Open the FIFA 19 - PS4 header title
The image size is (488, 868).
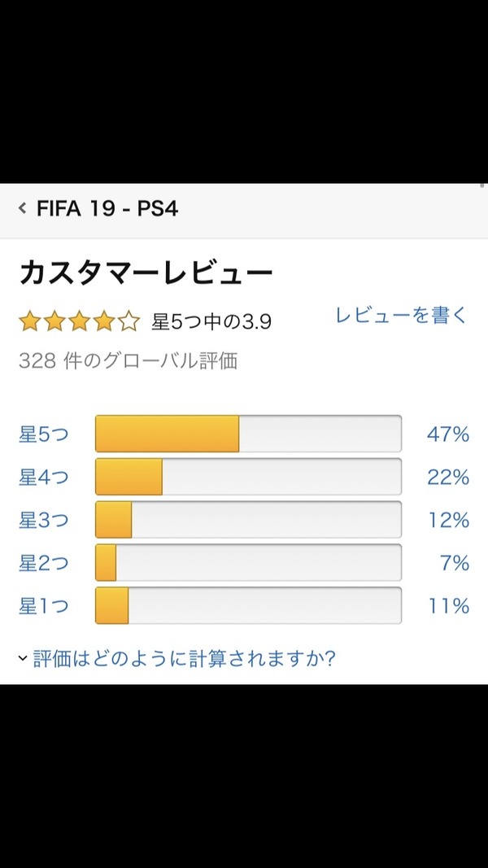click(x=107, y=209)
